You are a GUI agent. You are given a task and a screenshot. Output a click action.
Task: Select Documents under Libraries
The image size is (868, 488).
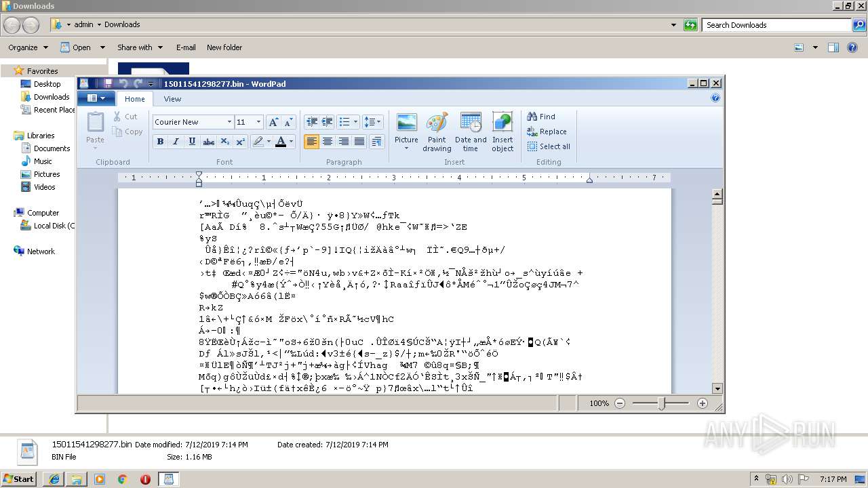(x=45, y=148)
